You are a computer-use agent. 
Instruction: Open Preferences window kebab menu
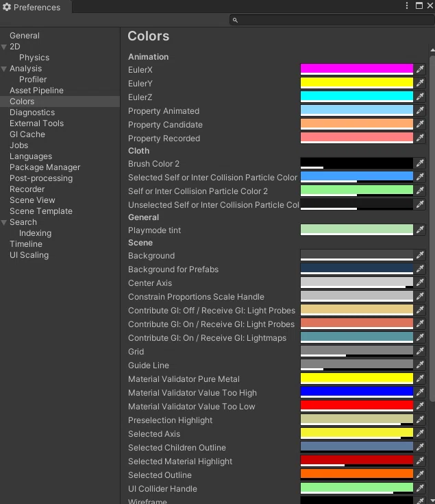[x=407, y=5]
